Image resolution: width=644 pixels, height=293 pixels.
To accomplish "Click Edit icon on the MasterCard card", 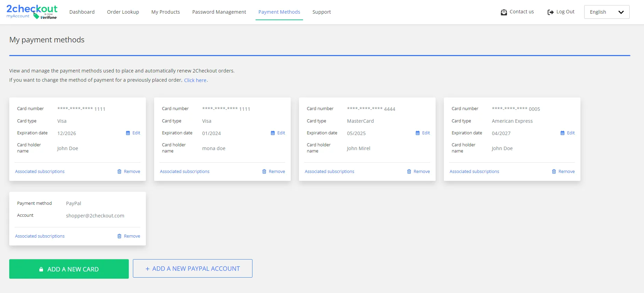I will (x=418, y=133).
